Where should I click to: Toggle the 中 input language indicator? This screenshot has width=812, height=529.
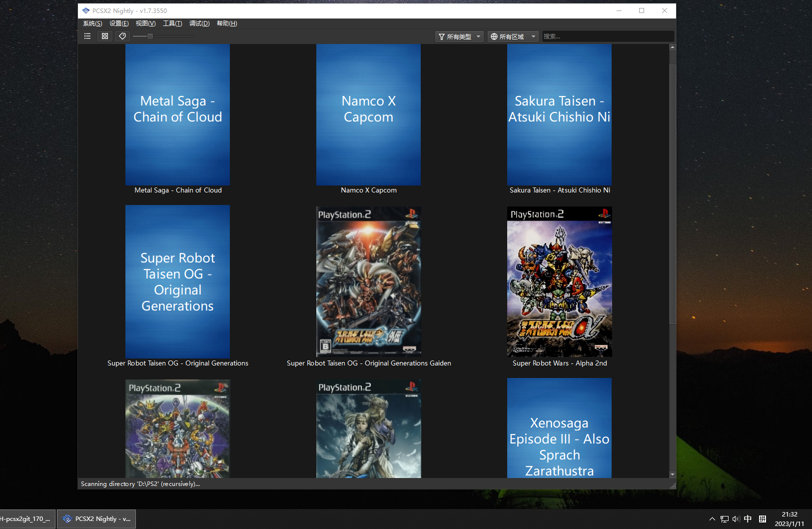pos(748,519)
